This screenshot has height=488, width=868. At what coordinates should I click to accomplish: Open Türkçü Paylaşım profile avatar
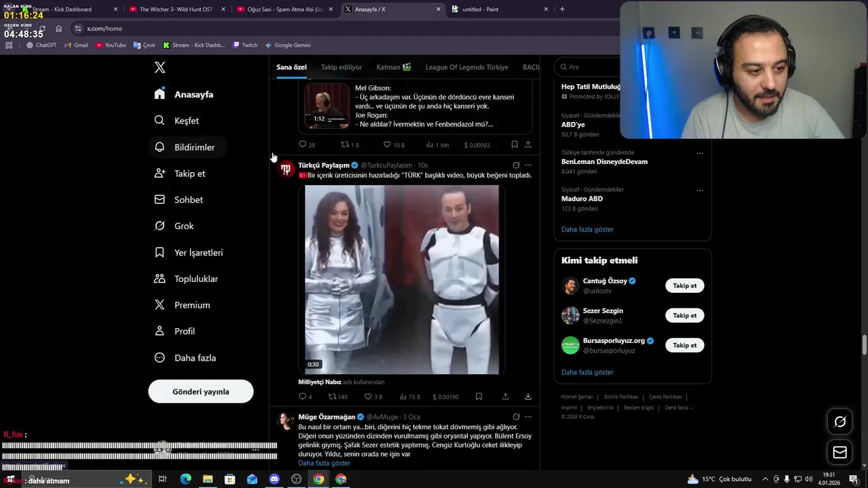tap(286, 169)
